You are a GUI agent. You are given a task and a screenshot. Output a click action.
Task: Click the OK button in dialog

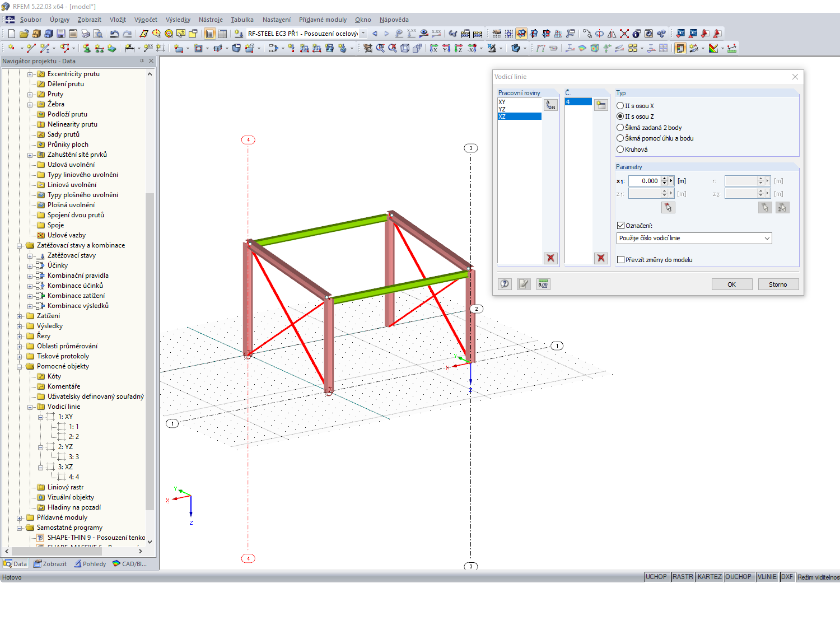click(x=731, y=284)
